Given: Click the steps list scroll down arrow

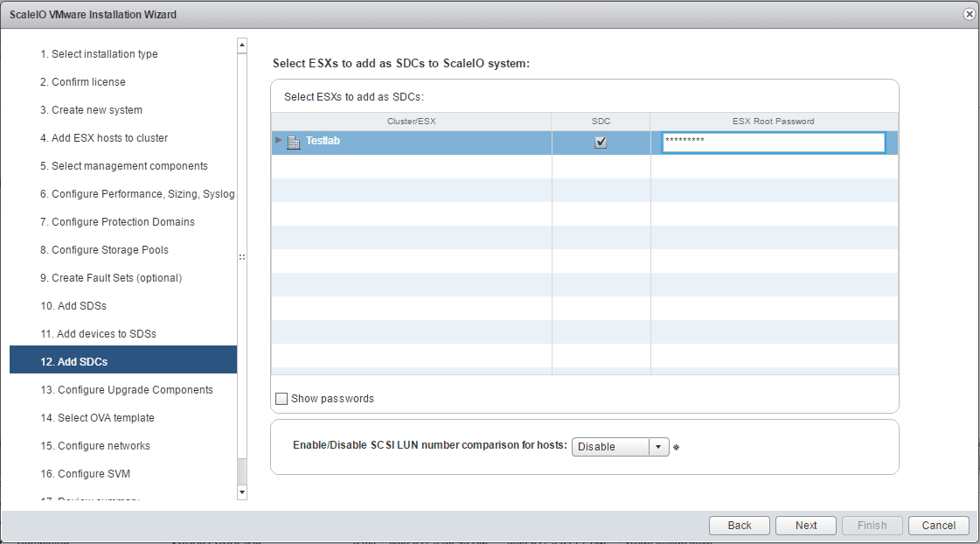Looking at the screenshot, I should click(242, 492).
